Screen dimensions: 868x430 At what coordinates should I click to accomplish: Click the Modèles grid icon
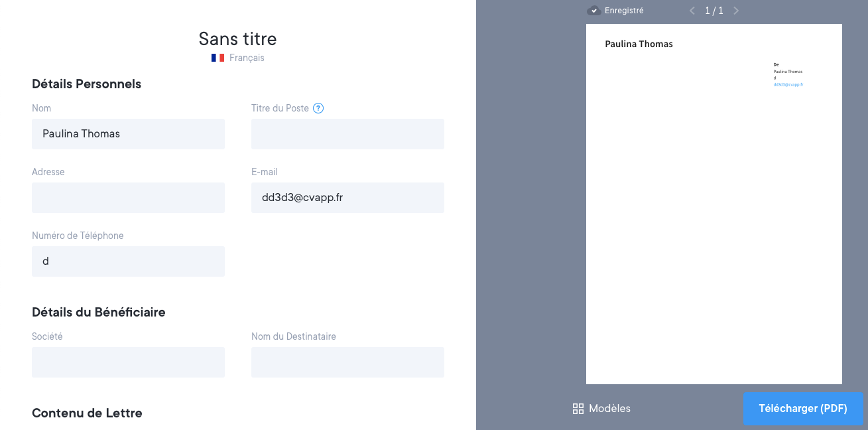578,409
